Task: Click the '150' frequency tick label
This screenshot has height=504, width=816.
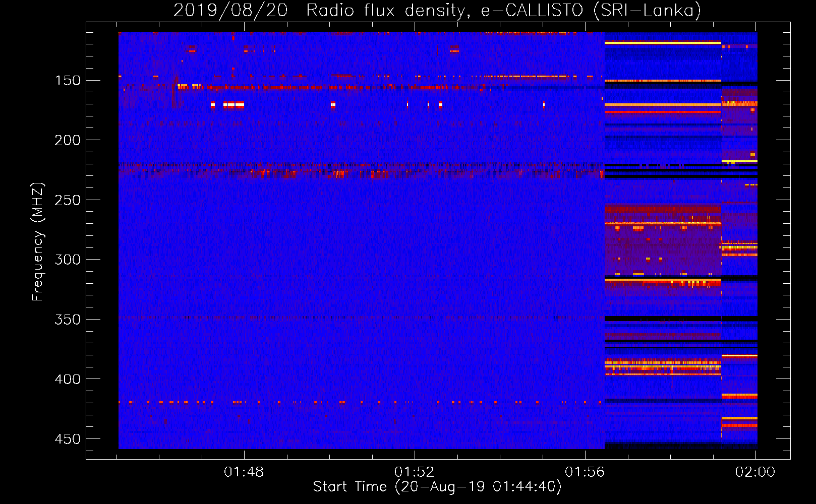Action: point(68,81)
